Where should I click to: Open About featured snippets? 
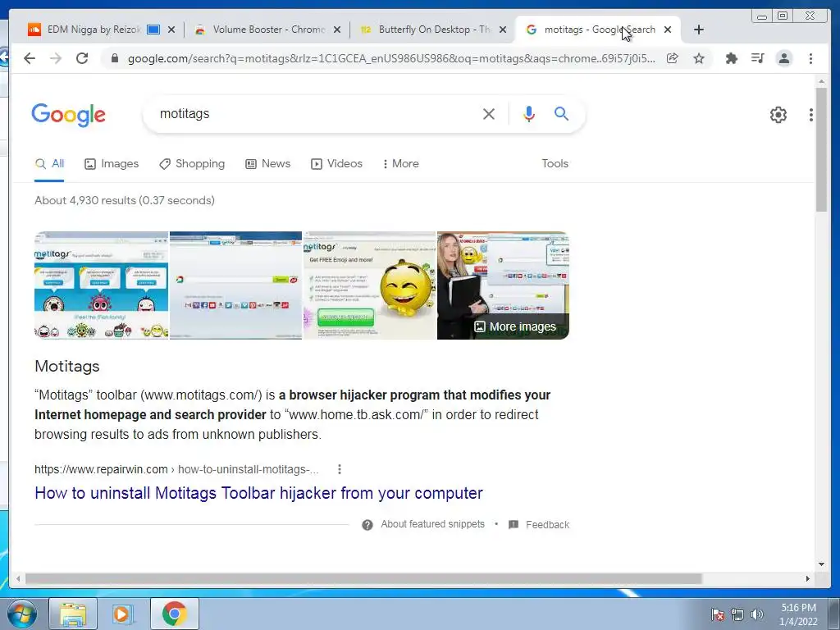tap(432, 524)
